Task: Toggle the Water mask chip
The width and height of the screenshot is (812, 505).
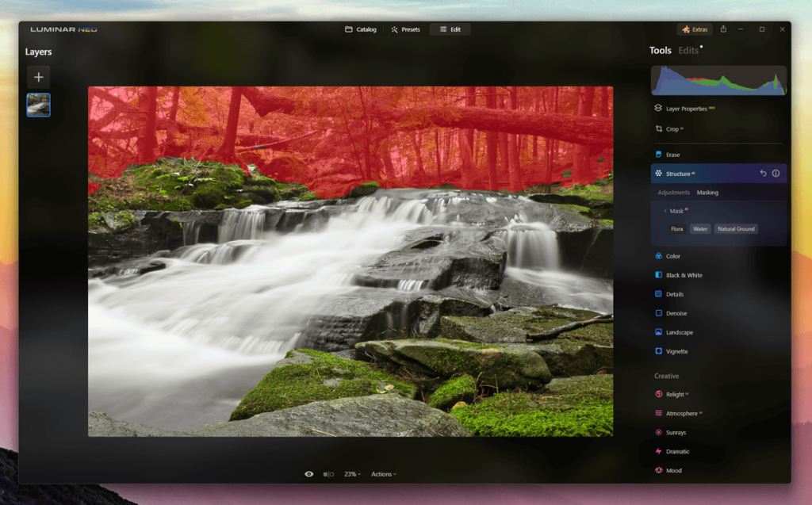Action: point(700,229)
